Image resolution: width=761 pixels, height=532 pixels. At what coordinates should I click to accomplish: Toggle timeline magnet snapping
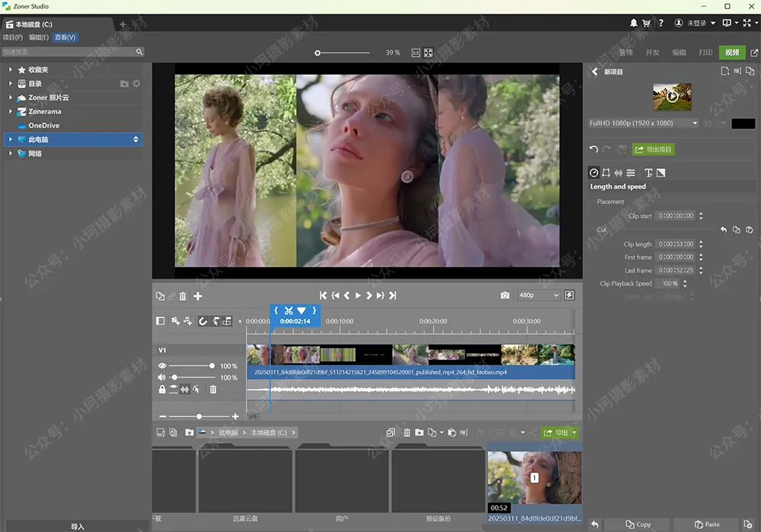203,321
